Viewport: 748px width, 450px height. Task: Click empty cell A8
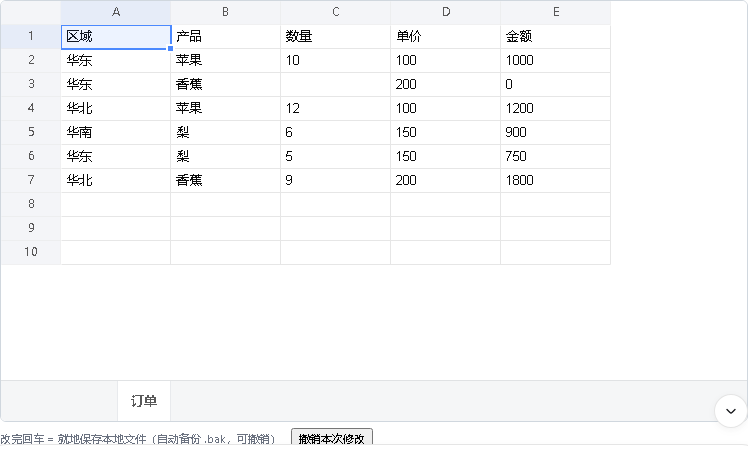click(x=116, y=204)
